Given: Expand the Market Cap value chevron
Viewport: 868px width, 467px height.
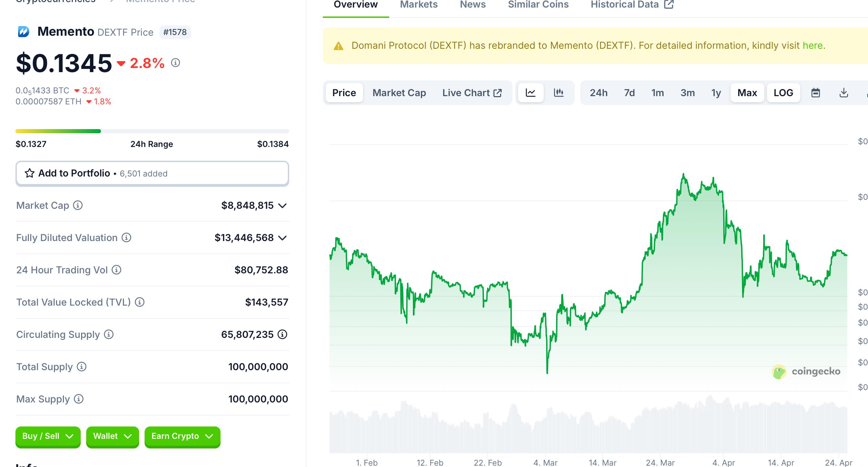Looking at the screenshot, I should (x=282, y=206).
